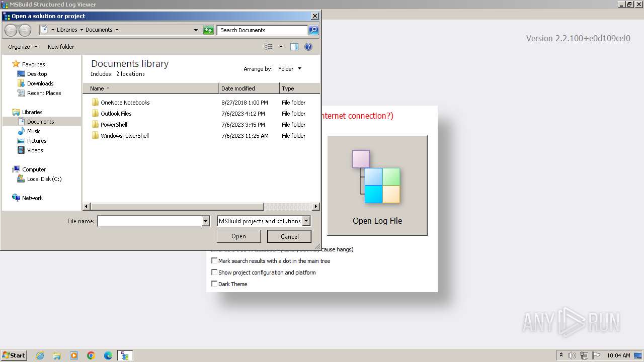This screenshot has height=362, width=644.
Task: Click the '2 locations' link
Action: (130, 74)
